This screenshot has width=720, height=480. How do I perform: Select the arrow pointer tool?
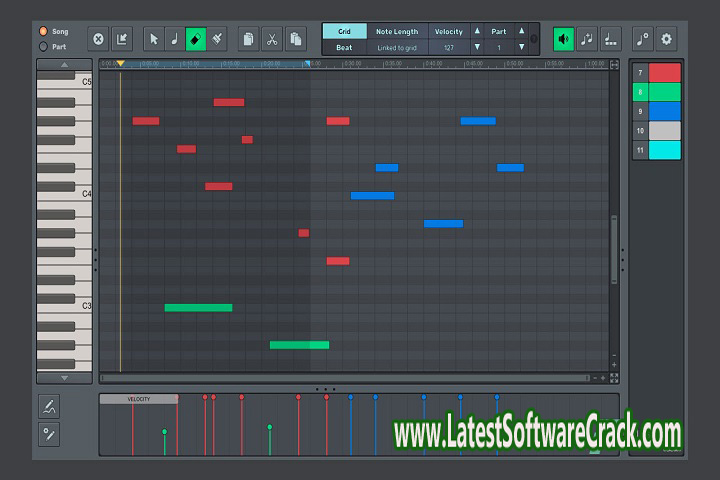pos(154,39)
